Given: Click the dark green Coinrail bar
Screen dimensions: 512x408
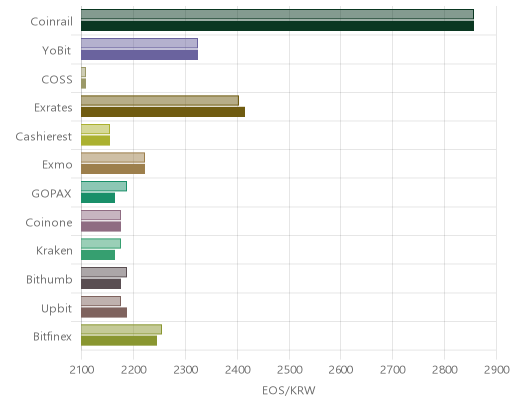Looking at the screenshot, I should tap(277, 26).
